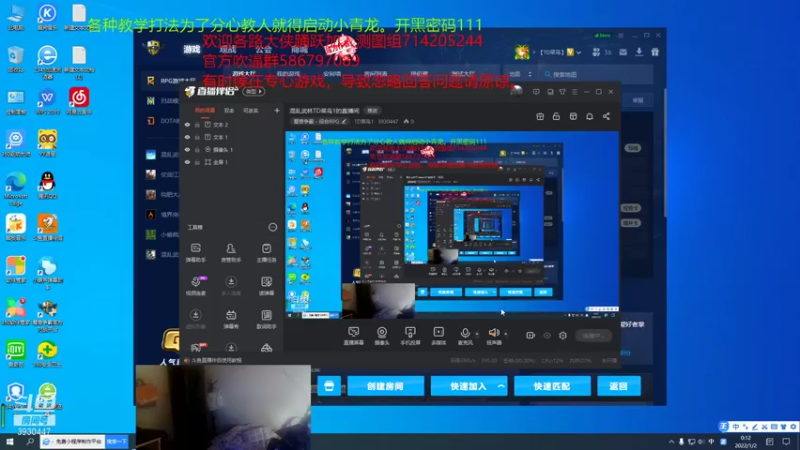Add a 手机投屏 phone cast source
The width and height of the screenshot is (800, 450).
(410, 336)
